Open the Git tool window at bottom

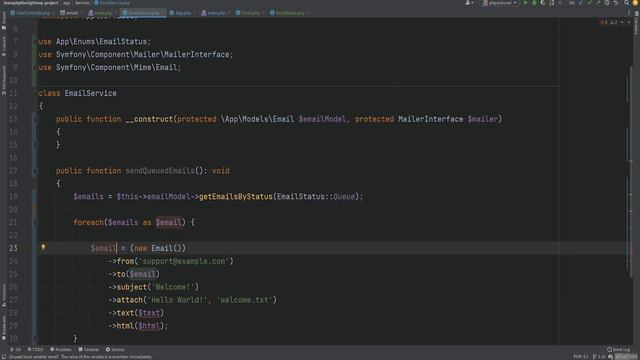coord(16,349)
